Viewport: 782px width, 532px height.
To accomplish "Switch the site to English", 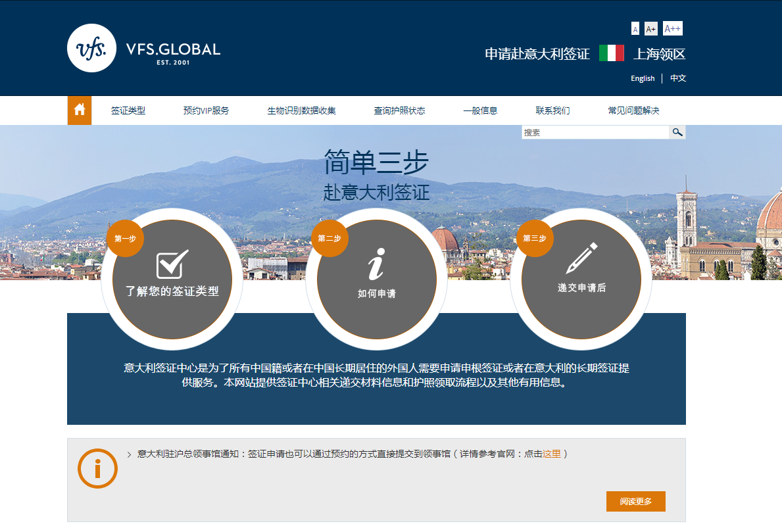I will [643, 78].
